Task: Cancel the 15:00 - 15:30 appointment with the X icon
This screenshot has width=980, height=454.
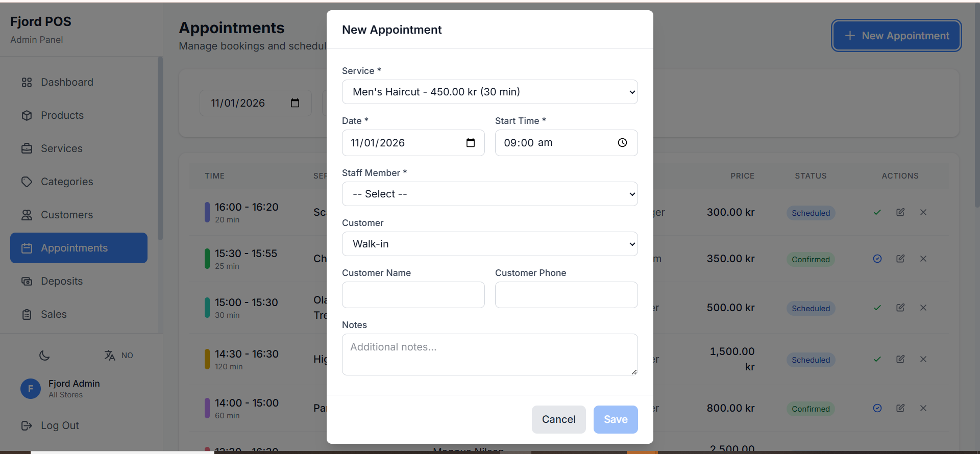Action: 923,308
